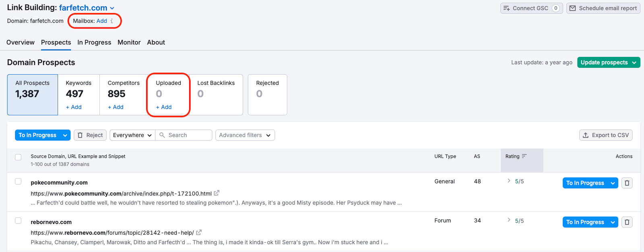
Task: Click the pokecommunity.com domain name
Action: click(59, 183)
